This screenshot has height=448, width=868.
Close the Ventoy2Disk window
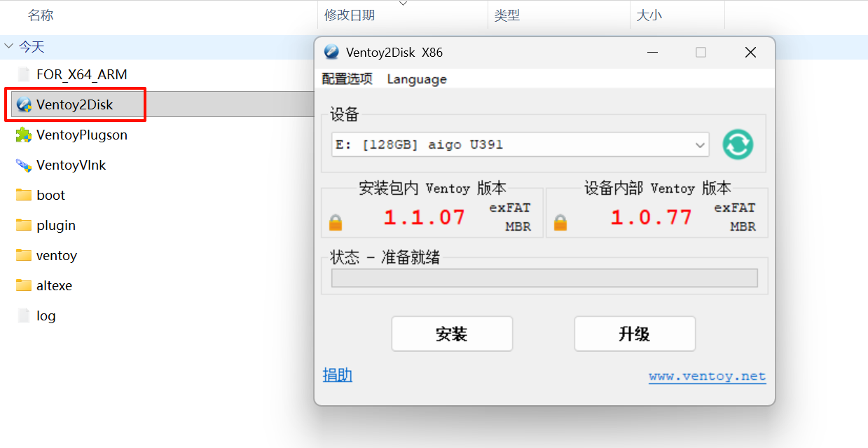(750, 53)
